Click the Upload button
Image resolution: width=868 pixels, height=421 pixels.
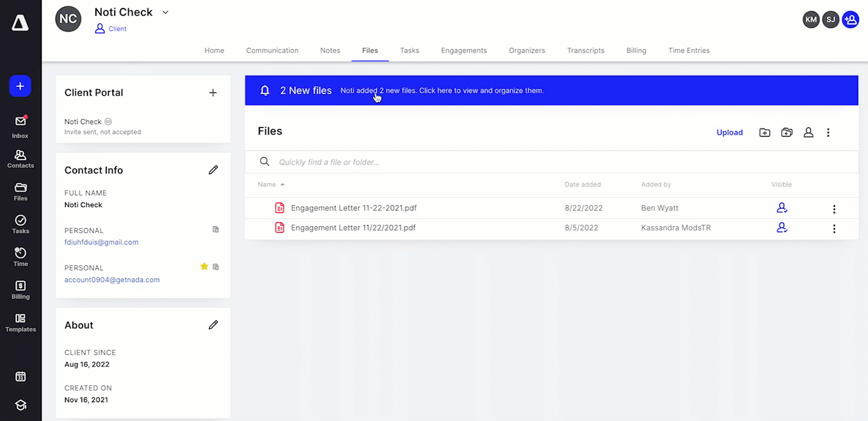[x=730, y=132]
